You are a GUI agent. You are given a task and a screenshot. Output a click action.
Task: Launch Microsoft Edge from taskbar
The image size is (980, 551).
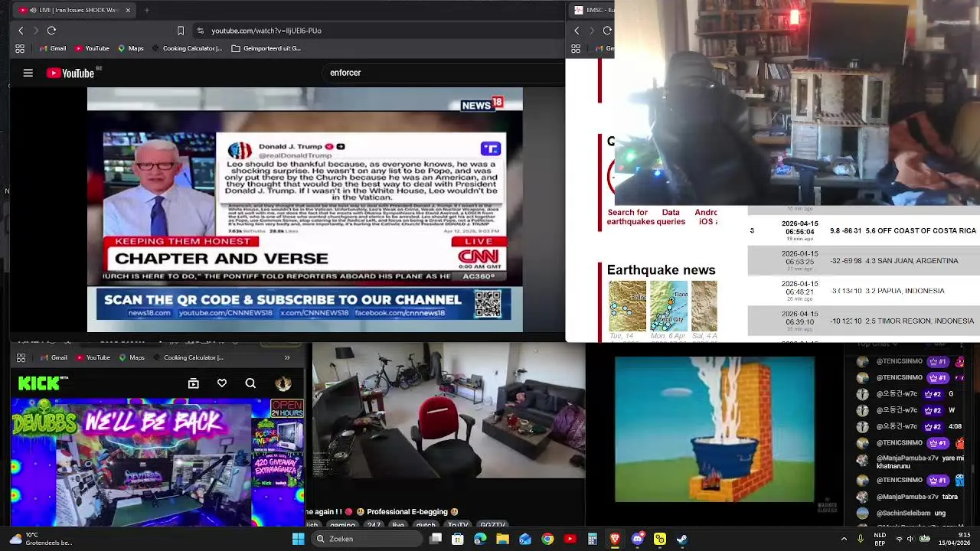tap(480, 539)
